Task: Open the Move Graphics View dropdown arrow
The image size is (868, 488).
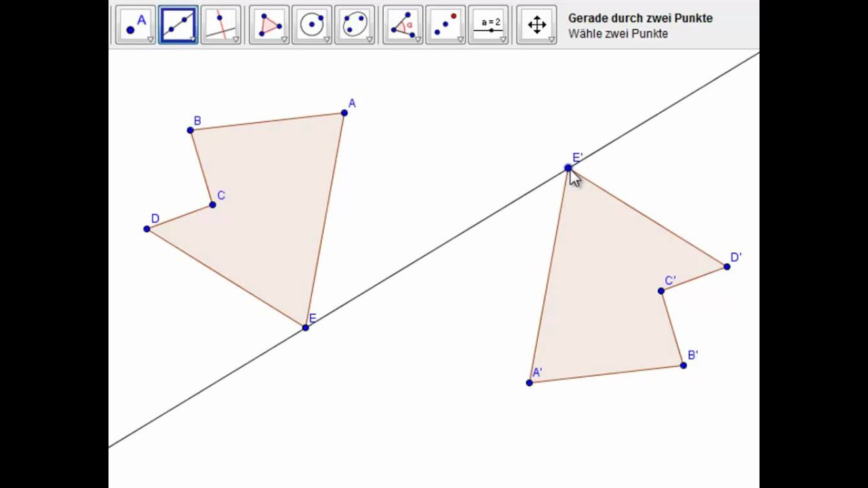Action: pos(551,40)
